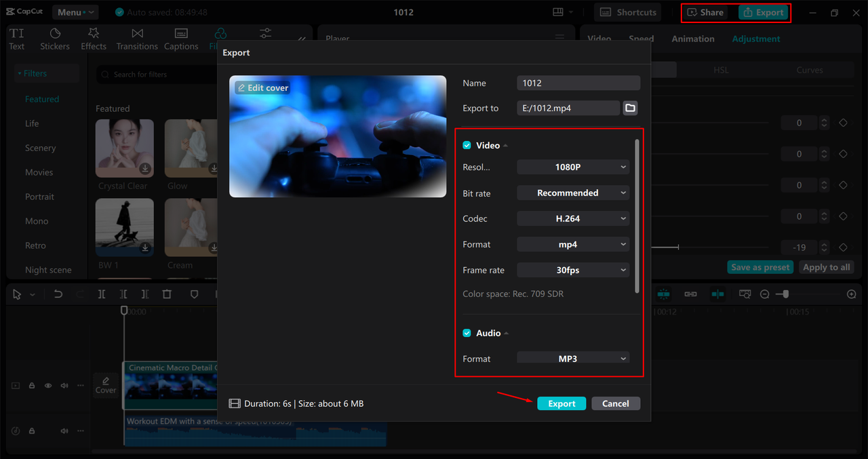Open the Shortcuts button
This screenshot has height=459, width=868.
tap(629, 12)
